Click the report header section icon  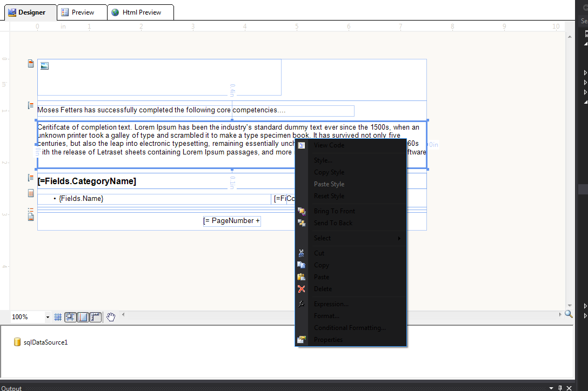click(x=31, y=64)
